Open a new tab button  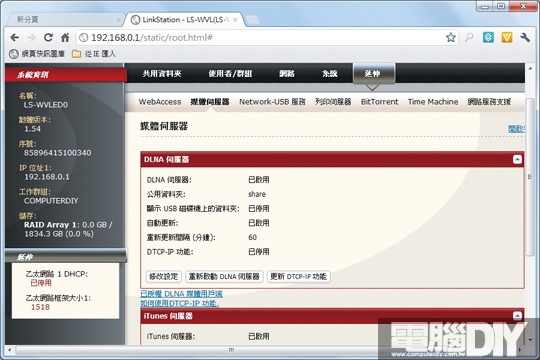click(x=252, y=20)
